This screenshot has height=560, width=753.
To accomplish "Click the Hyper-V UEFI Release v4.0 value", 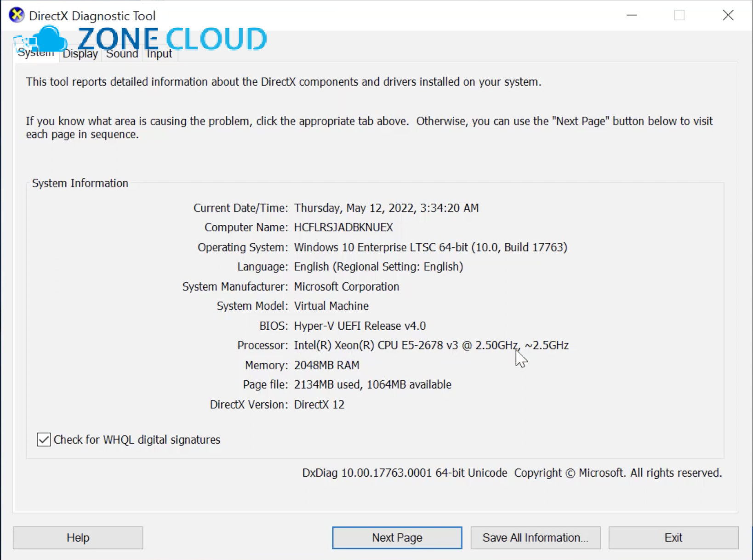I will coord(360,326).
